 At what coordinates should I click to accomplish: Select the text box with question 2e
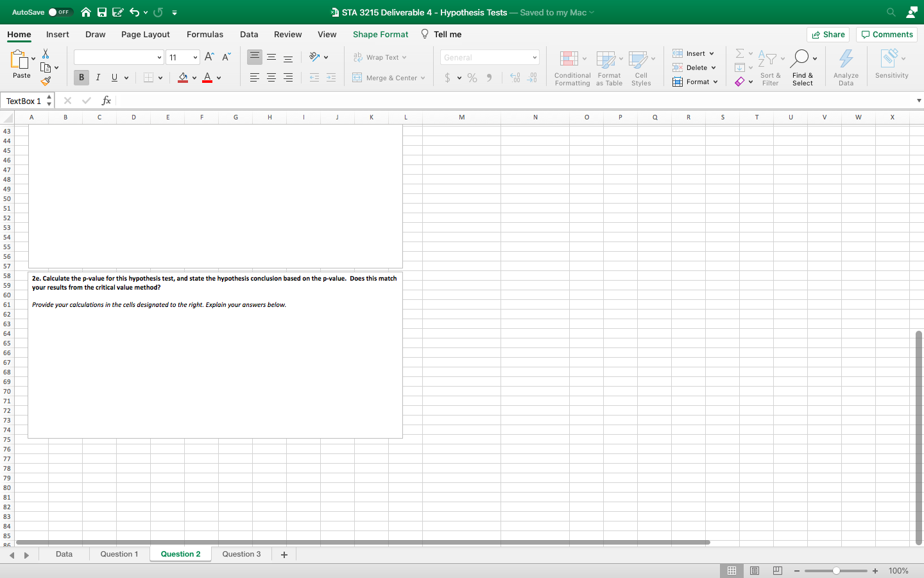coord(215,355)
